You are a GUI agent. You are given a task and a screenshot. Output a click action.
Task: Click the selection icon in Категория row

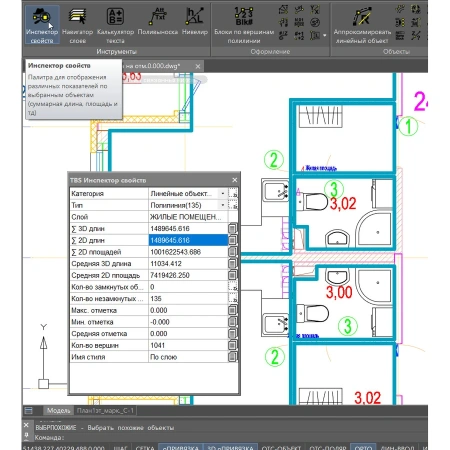233,193
